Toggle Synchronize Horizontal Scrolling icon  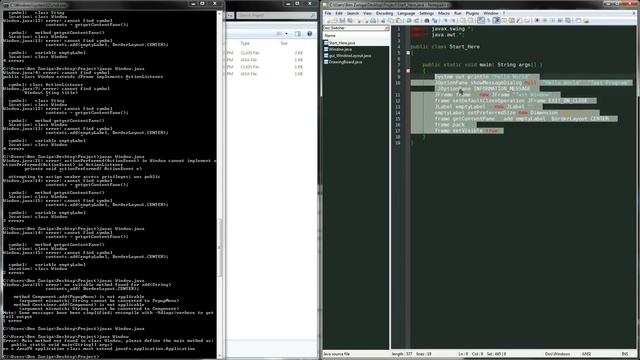[470, 20]
